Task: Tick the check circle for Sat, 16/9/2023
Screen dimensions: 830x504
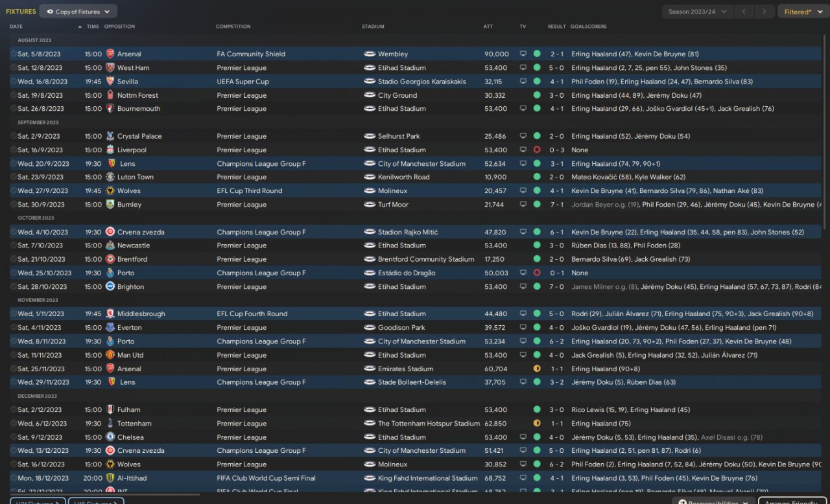Action: pyautogui.click(x=14, y=150)
